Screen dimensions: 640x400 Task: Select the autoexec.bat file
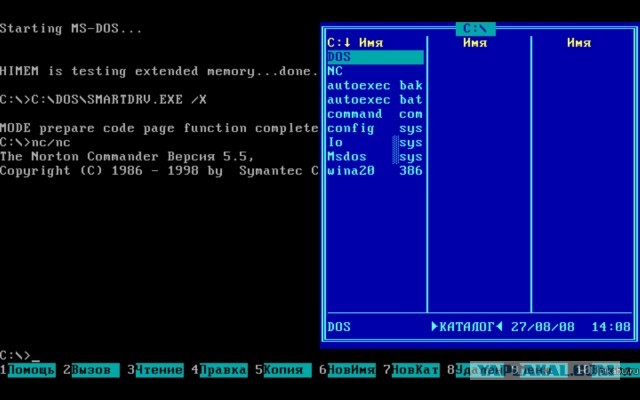click(x=375, y=100)
